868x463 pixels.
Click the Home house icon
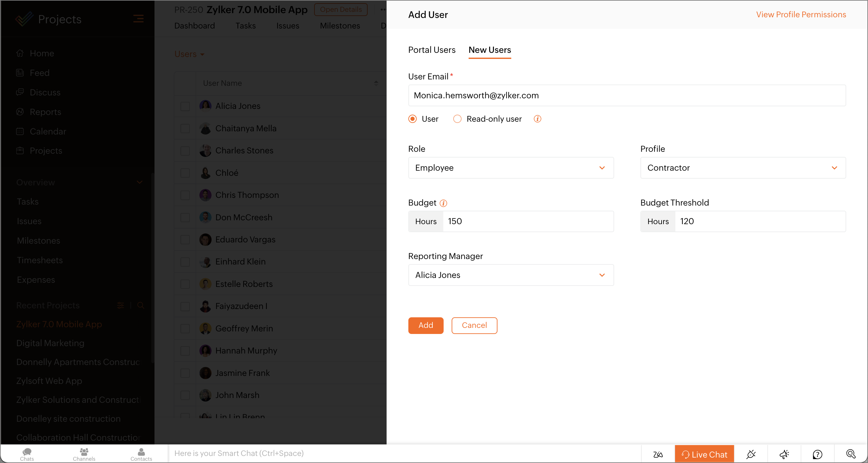tap(20, 53)
